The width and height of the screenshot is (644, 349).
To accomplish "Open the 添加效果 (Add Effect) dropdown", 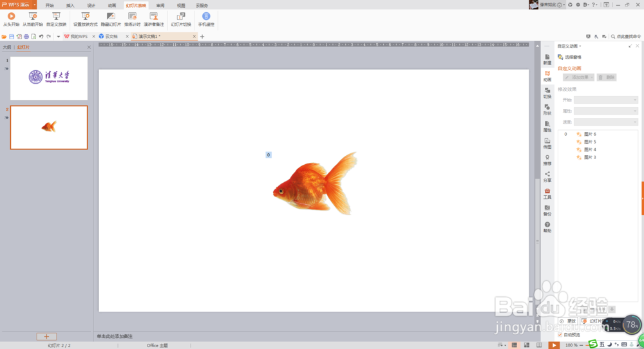I will click(579, 77).
